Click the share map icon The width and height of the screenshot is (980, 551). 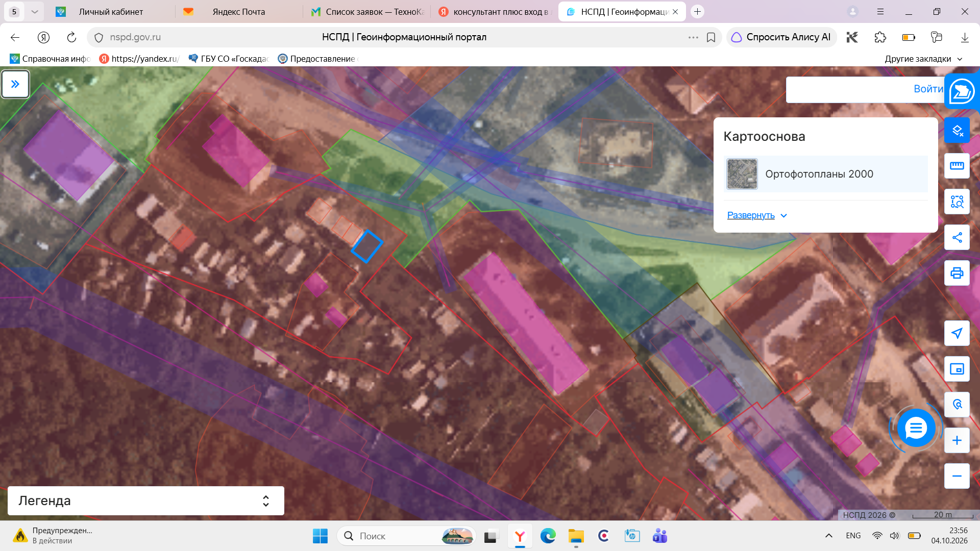click(957, 237)
